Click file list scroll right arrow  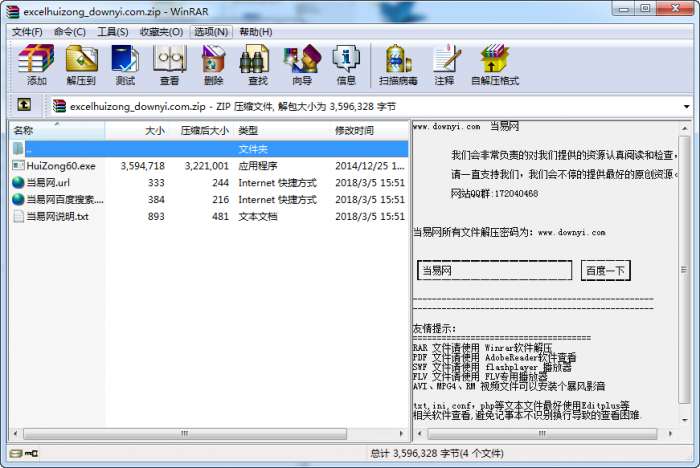click(x=401, y=434)
